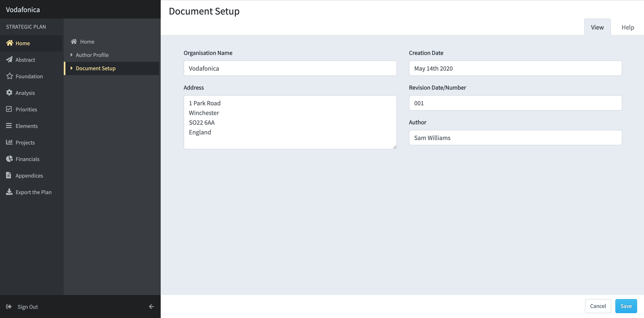The height and width of the screenshot is (318, 644).
Task: Click the Organisation Name input field
Action: pos(290,68)
